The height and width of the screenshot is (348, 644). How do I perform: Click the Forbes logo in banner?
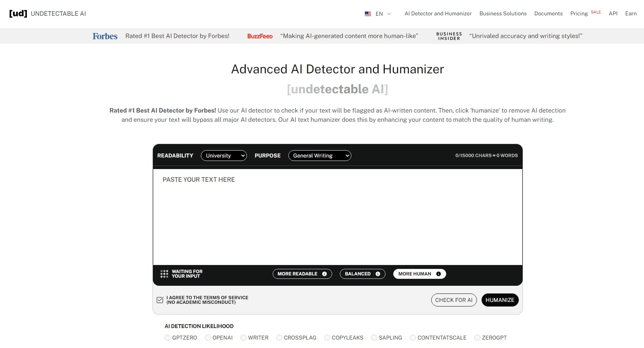pyautogui.click(x=105, y=36)
